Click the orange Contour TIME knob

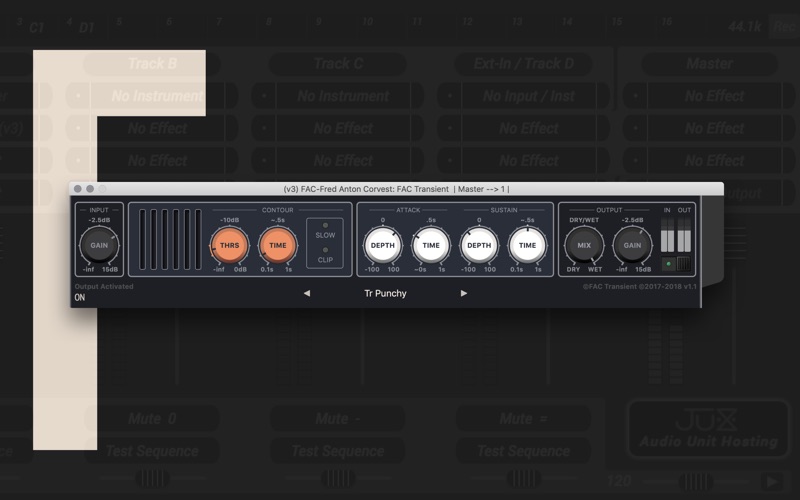click(x=278, y=245)
